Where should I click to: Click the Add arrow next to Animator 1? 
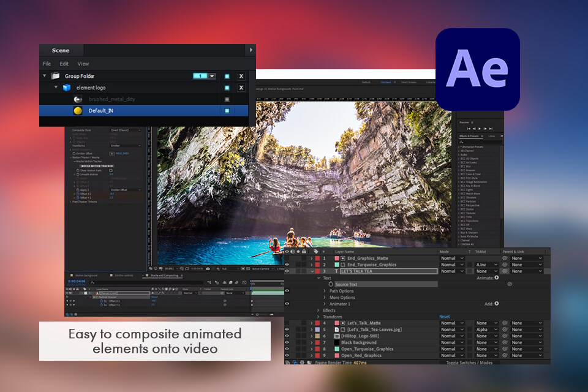[x=497, y=304]
